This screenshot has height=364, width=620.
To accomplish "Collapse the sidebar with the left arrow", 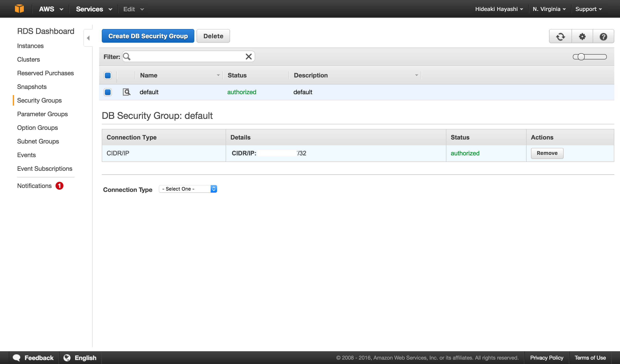I will (88, 38).
